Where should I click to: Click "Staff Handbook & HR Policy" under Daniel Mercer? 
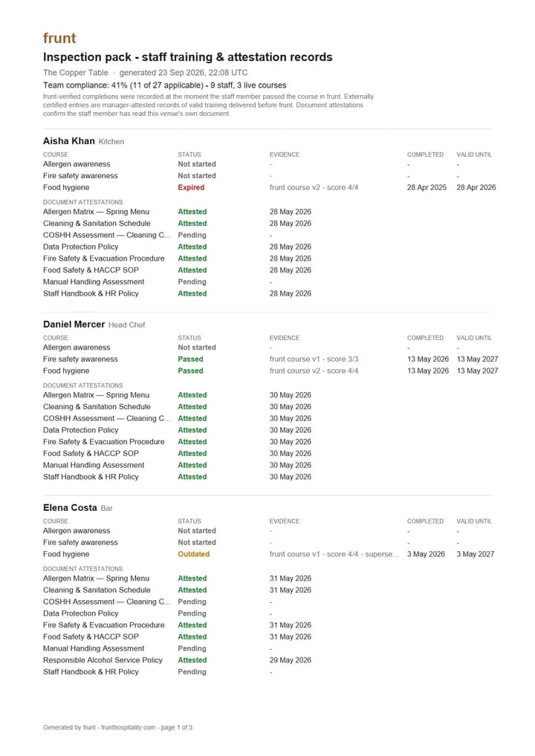tap(91, 477)
